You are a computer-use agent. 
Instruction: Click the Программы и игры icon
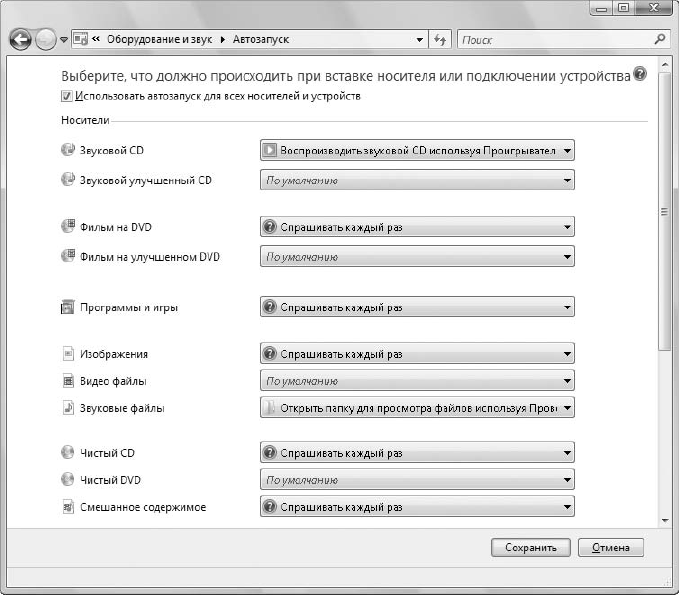coord(68,307)
